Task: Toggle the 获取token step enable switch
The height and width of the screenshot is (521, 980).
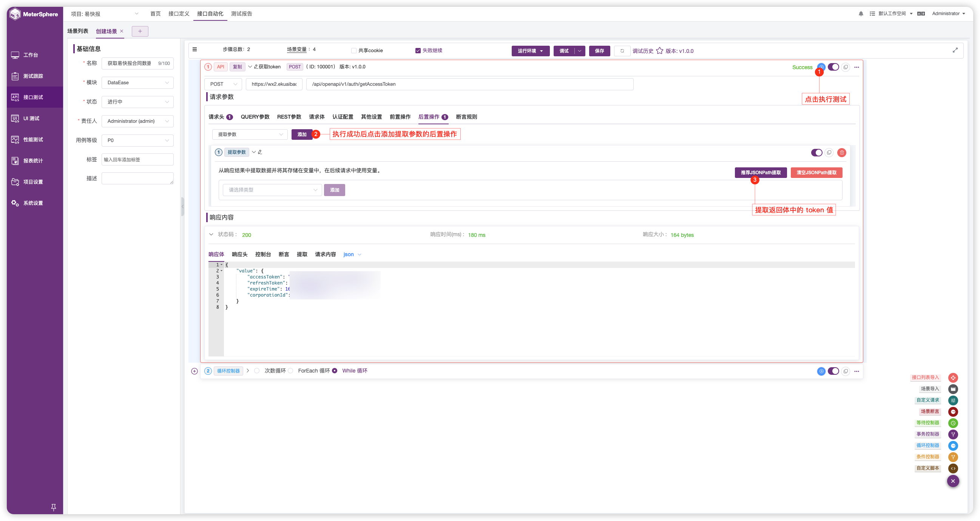Action: pos(833,67)
